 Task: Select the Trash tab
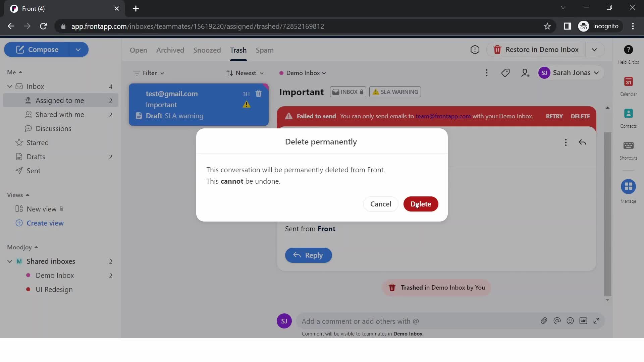click(238, 50)
